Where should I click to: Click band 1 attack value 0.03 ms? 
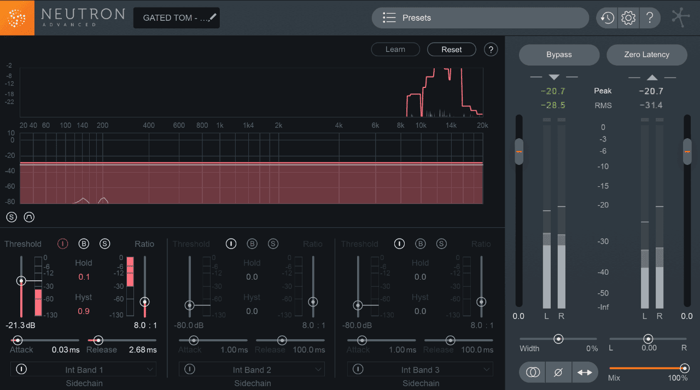click(66, 350)
